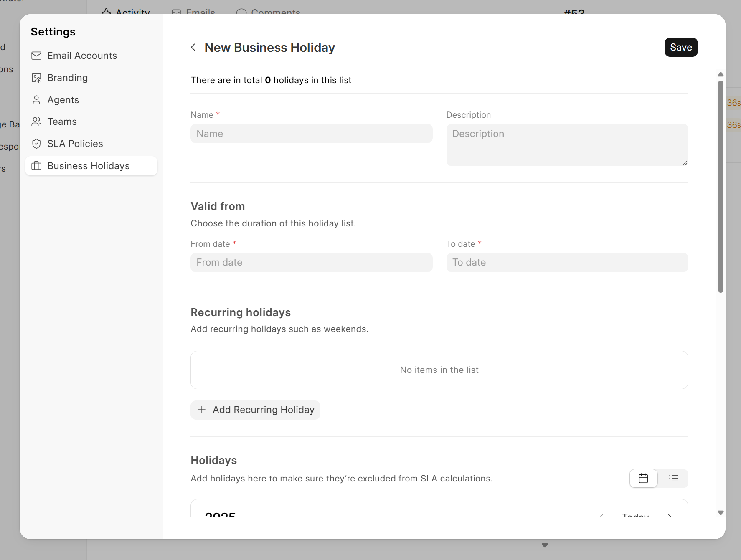Select Business Holidays in sidebar
The width and height of the screenshot is (741, 560).
pyautogui.click(x=88, y=166)
